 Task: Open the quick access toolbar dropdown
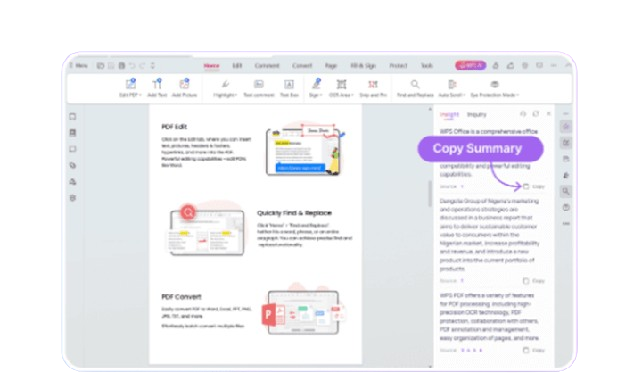[x=153, y=66]
